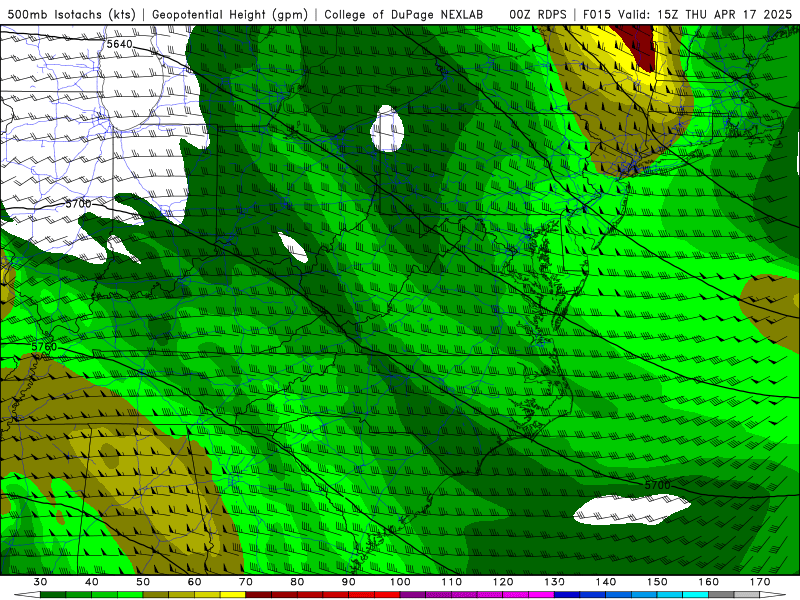The image size is (800, 600).
Task: Pick the purple swatch starting at 100
Action: coord(413,594)
